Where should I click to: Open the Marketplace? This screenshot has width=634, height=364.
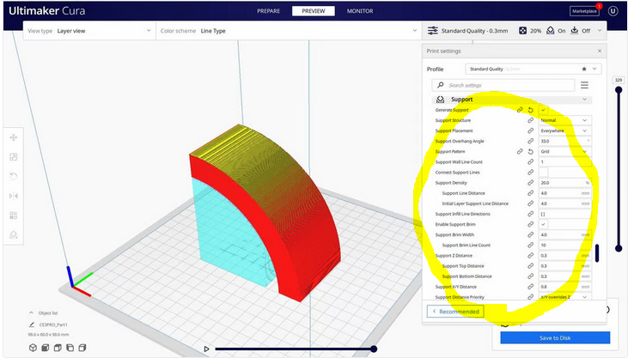(x=584, y=11)
